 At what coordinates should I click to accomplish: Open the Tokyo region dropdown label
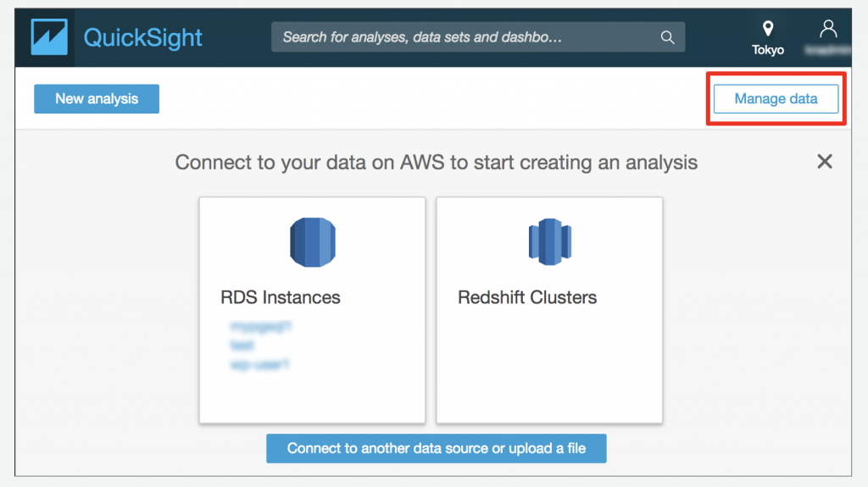pos(768,50)
